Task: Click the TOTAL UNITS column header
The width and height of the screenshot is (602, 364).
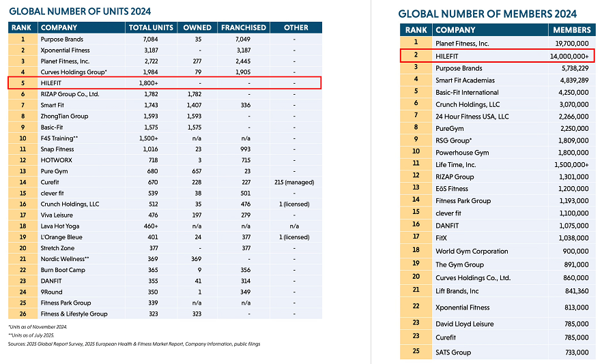Action: pos(151,28)
